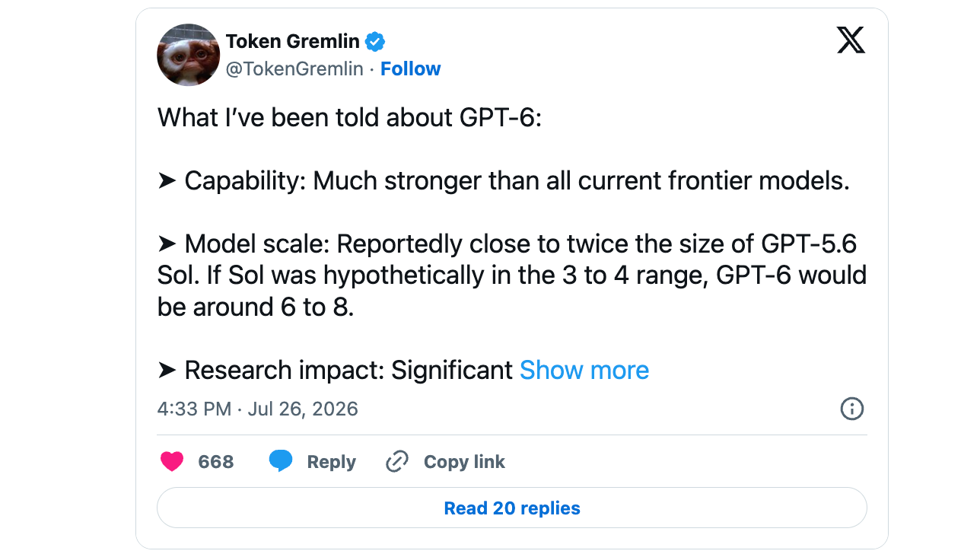Screen dimensions: 980x554
Task: Follow the @TokenGremlin account
Action: pyautogui.click(x=410, y=68)
